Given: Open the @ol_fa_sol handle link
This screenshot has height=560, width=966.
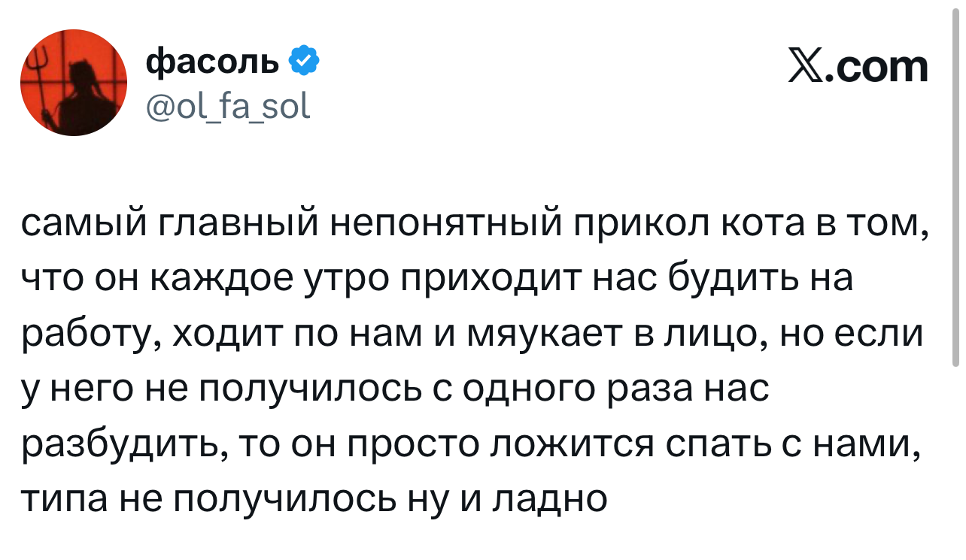Looking at the screenshot, I should click(227, 107).
